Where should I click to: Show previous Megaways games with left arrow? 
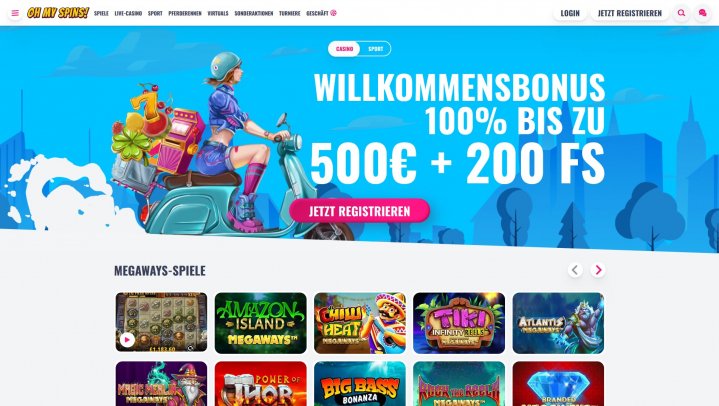575,270
